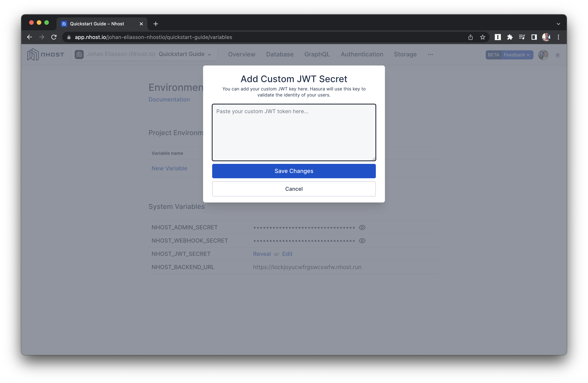Click the Authentication navigation icon
Viewport: 588px width, 383px height.
coord(361,54)
